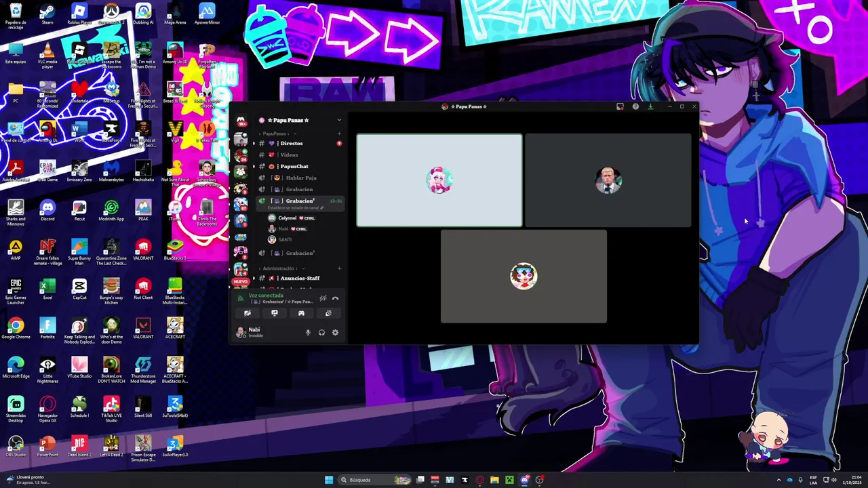868x488 pixels.
Task: Add channel to Administración category
Action: coord(339,268)
